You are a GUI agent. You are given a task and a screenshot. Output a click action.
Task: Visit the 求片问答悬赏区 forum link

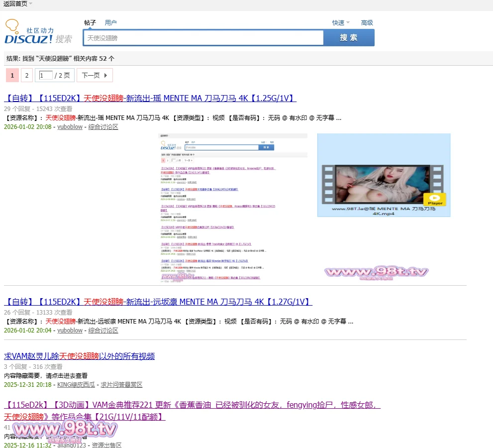point(121,385)
